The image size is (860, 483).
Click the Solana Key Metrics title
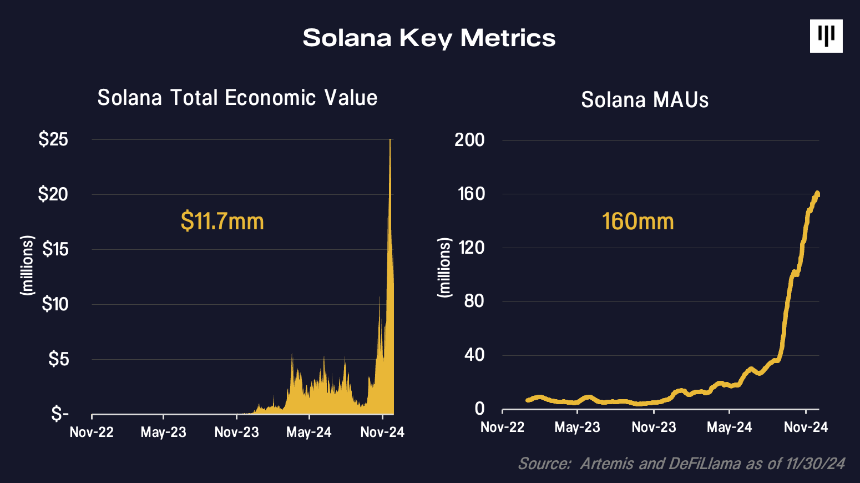(429, 38)
